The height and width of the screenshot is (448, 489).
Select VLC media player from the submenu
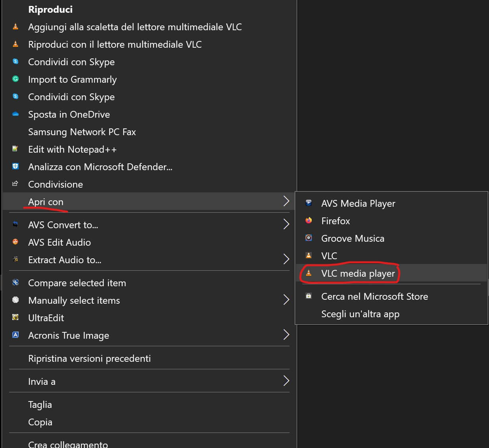tap(358, 273)
